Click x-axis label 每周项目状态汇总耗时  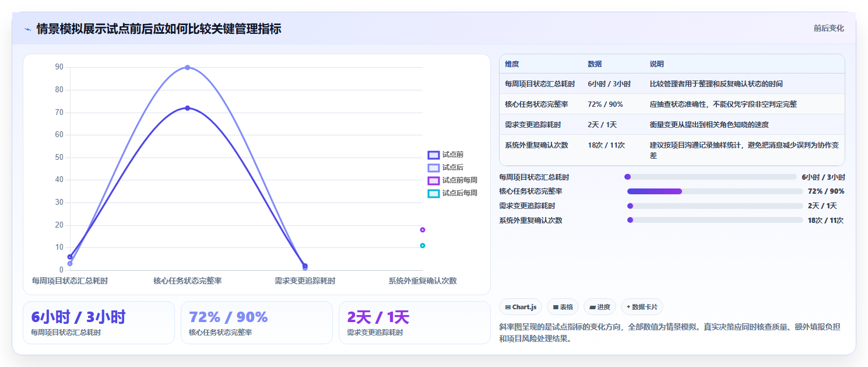click(x=70, y=281)
